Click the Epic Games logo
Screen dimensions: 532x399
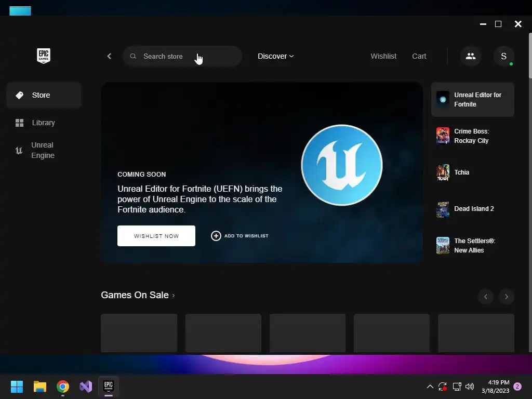tap(44, 56)
